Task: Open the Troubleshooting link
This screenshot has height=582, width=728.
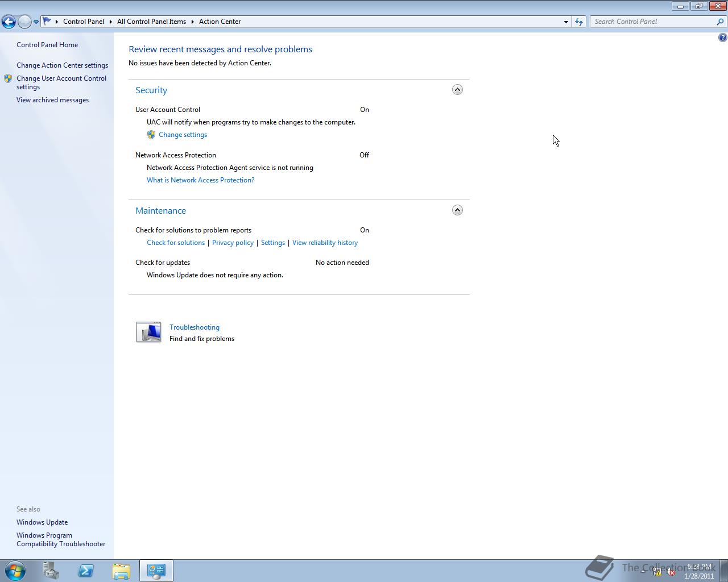Action: pyautogui.click(x=195, y=327)
